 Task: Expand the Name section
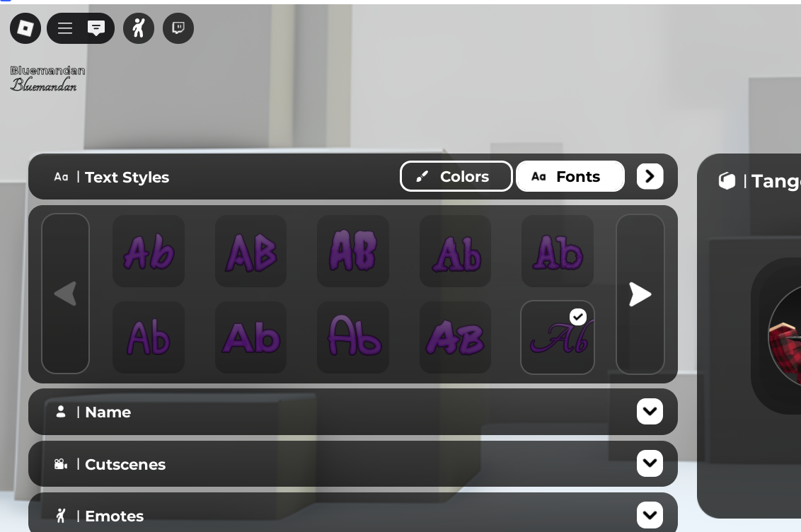pos(650,412)
